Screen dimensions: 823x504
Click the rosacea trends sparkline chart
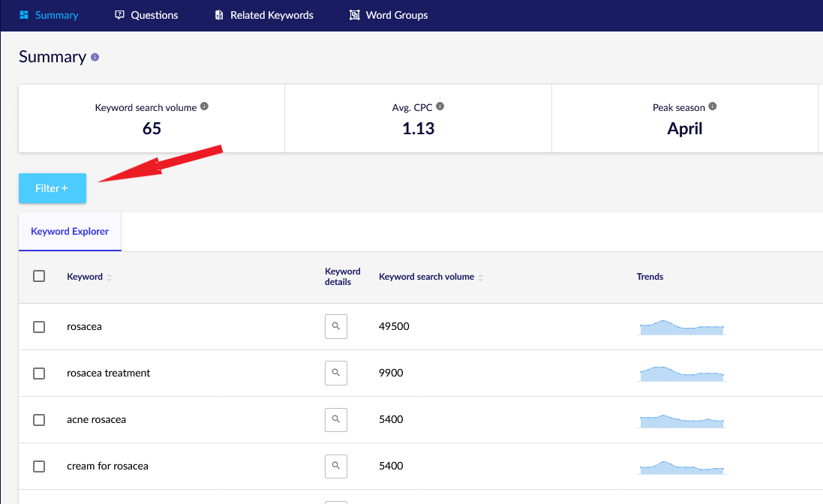[681, 327]
